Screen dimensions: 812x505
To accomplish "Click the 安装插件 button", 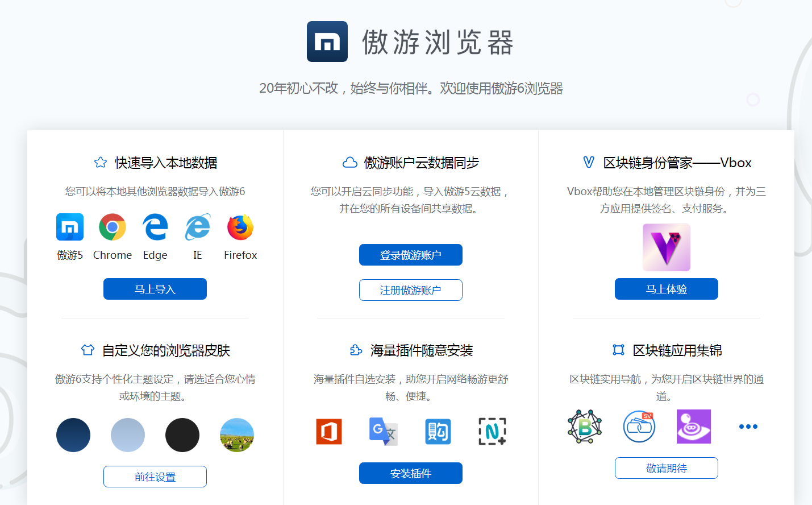I will (x=411, y=473).
